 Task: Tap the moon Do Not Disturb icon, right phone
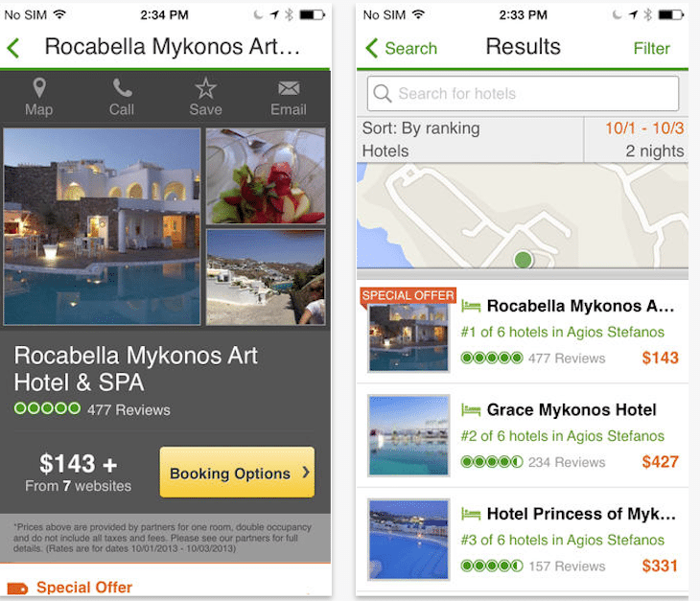[617, 14]
